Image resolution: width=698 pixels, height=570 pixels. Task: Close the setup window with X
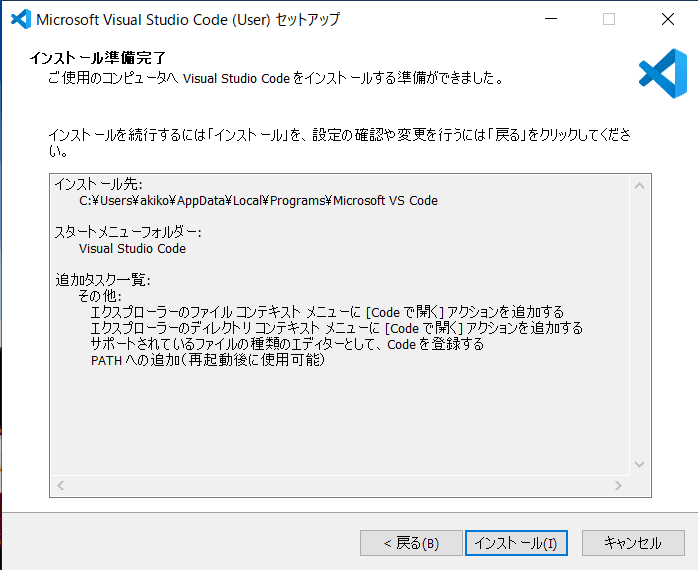(667, 19)
